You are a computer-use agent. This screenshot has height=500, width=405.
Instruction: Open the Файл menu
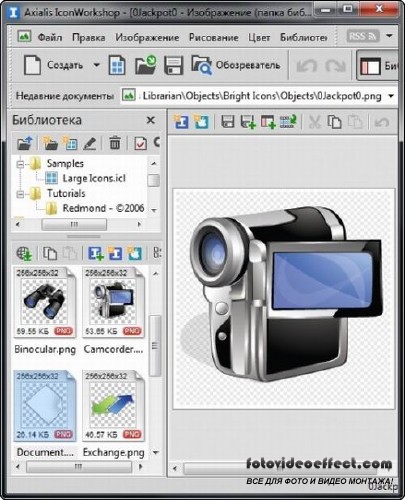pyautogui.click(x=50, y=37)
